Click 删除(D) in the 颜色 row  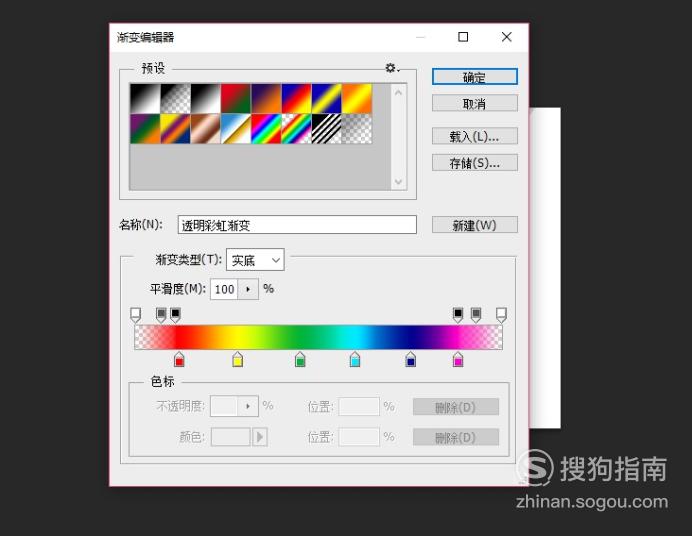(x=456, y=437)
